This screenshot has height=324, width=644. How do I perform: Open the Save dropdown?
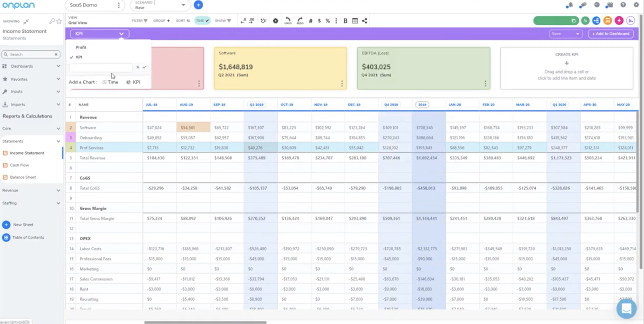coord(566,34)
